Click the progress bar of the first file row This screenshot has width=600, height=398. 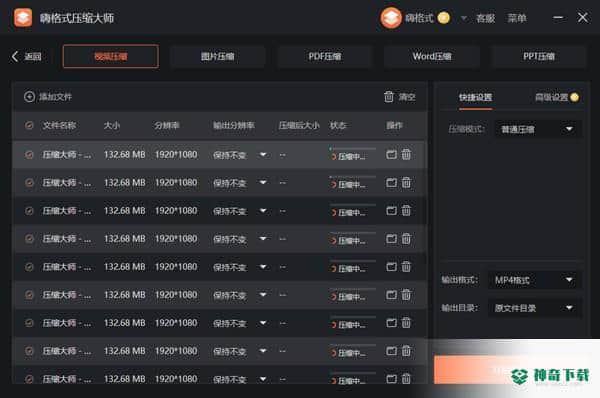pyautogui.click(x=352, y=148)
